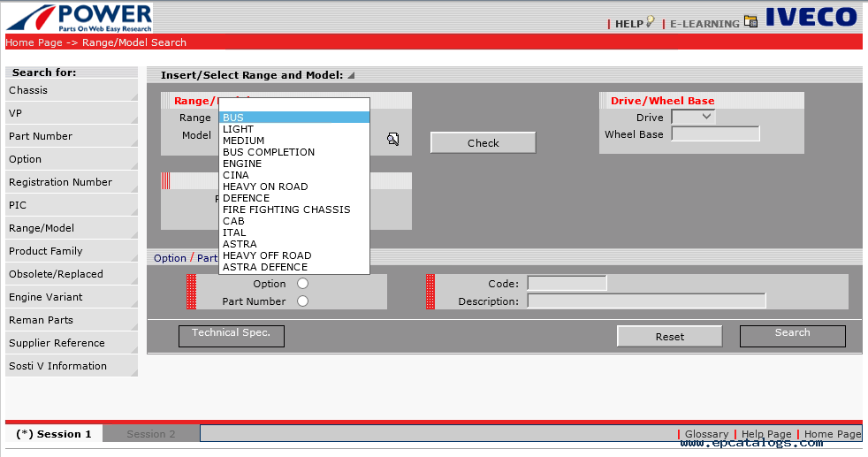Focus the Code input field
The image size is (868, 457).
pos(567,283)
